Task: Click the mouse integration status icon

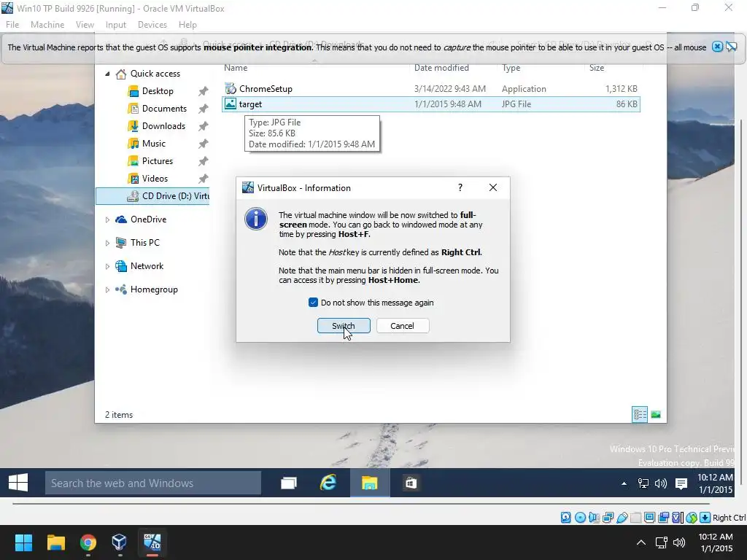Action: (x=692, y=518)
